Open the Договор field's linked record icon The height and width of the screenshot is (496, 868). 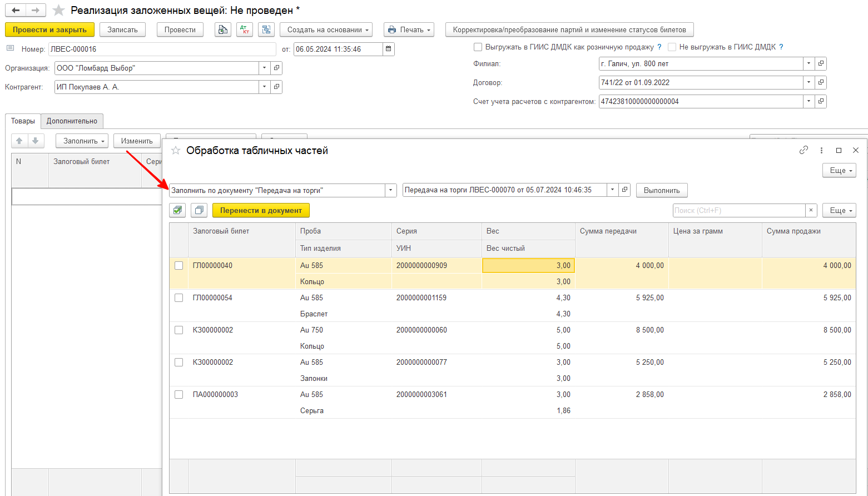pos(821,82)
